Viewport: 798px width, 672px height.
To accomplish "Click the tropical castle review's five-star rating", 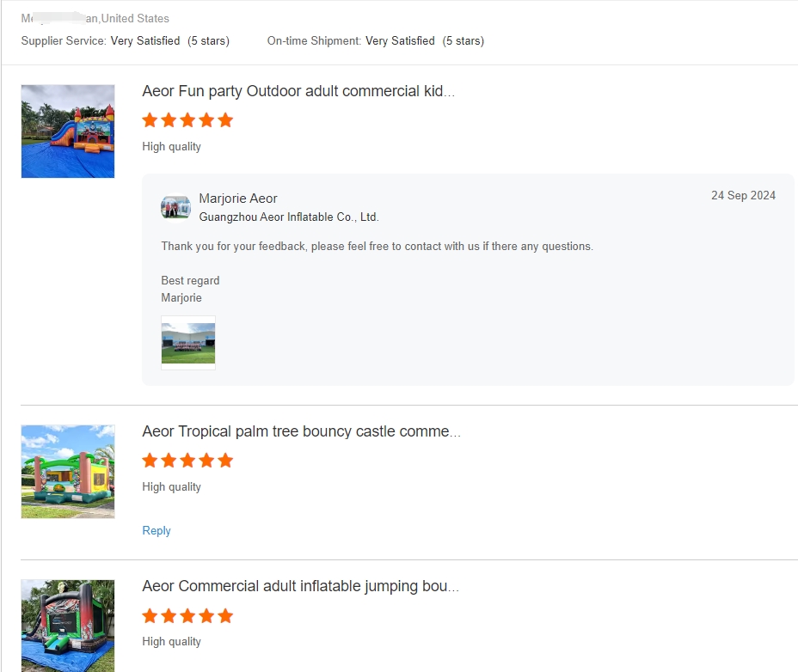I will coord(187,461).
